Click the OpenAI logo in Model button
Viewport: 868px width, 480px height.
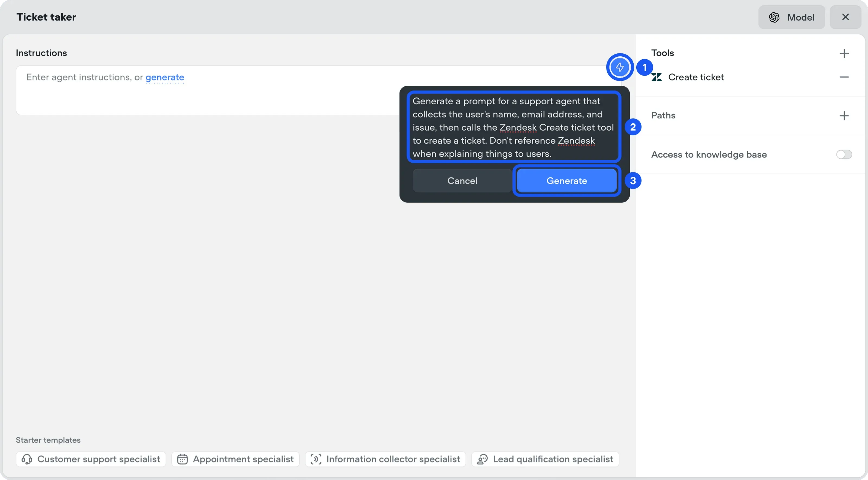774,17
